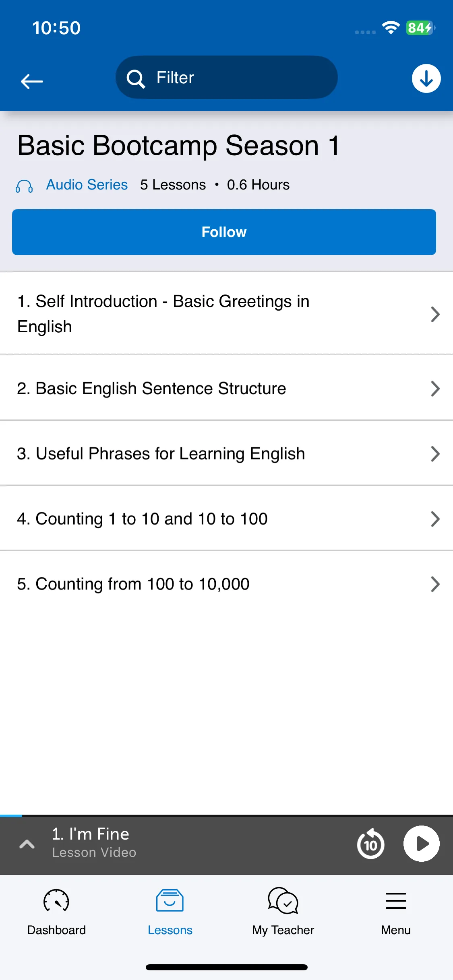Play the I'm Fine lesson video
Viewport: 453px width, 980px height.
pos(421,844)
